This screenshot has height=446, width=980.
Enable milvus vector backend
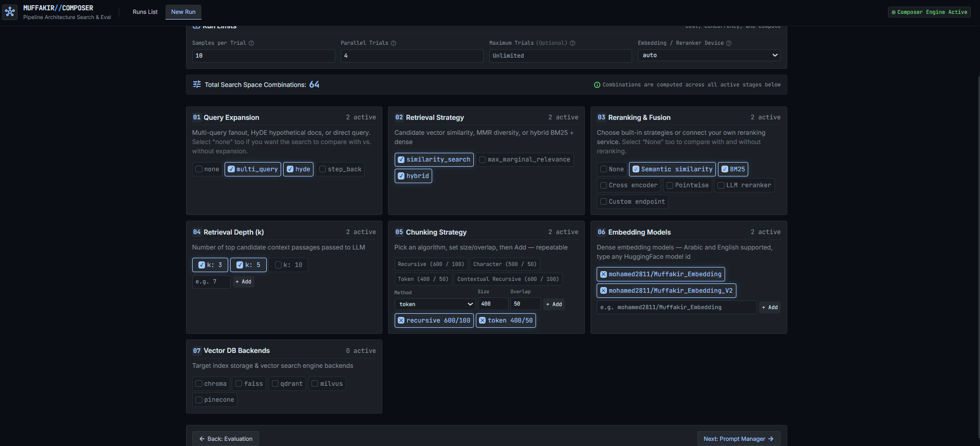(x=327, y=384)
